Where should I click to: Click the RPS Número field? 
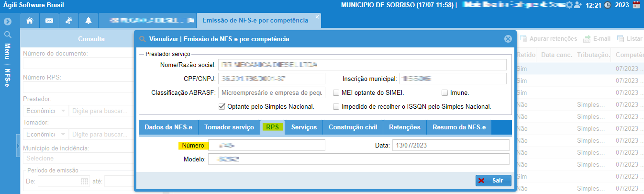click(x=266, y=145)
